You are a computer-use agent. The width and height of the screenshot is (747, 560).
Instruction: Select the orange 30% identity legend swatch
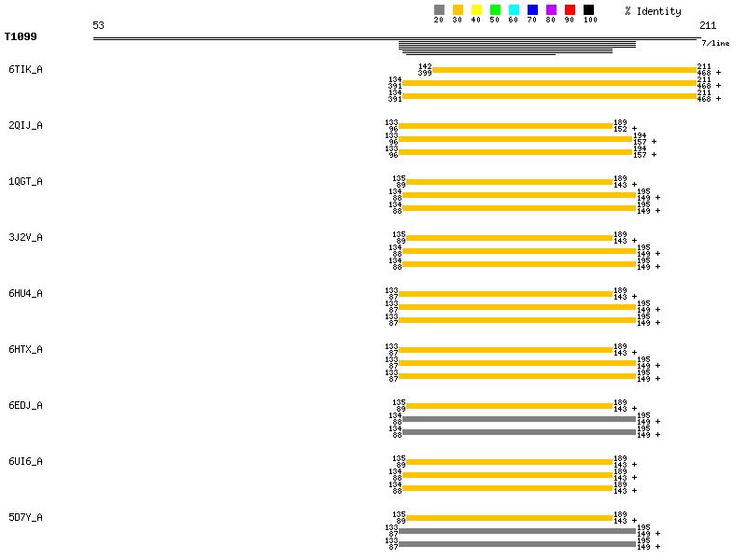[458, 10]
